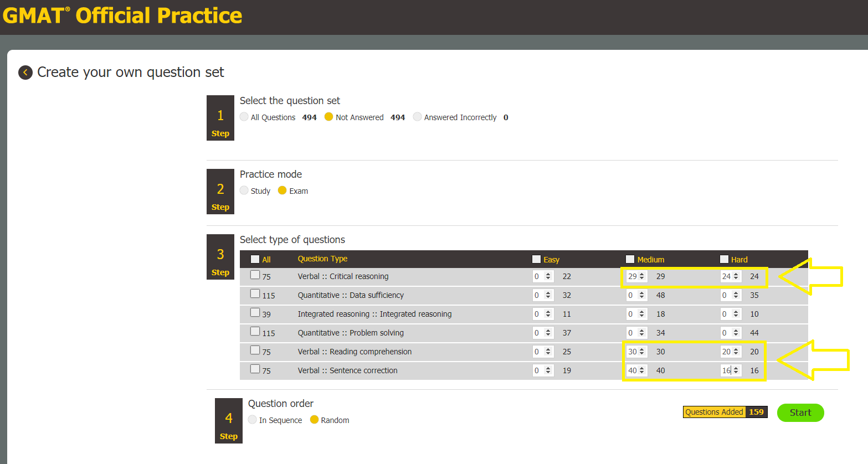Check the Integrated reasoning row checkbox
The height and width of the screenshot is (464, 868).
255,312
